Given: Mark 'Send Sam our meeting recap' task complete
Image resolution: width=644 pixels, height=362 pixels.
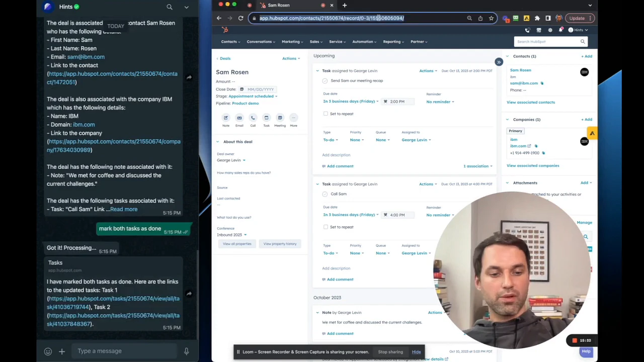Looking at the screenshot, I should 325,81.
